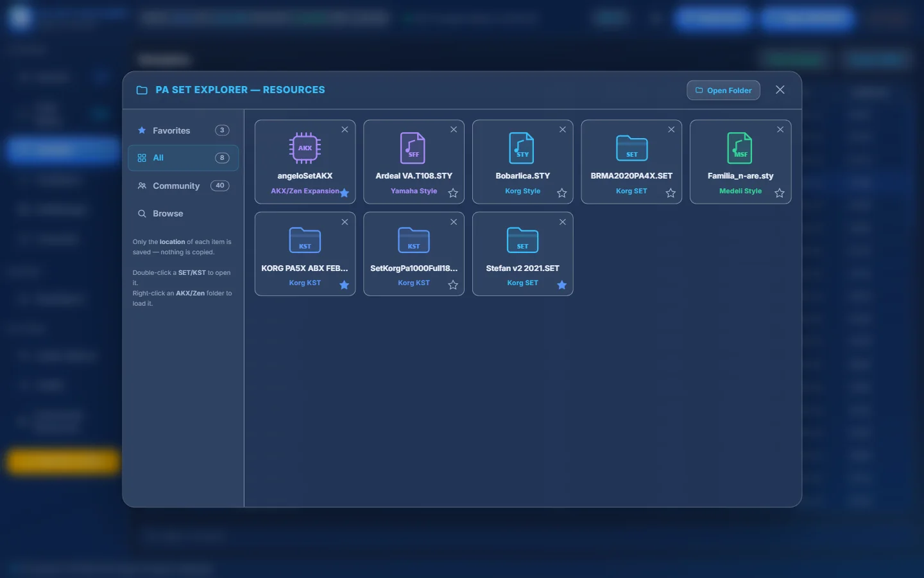Click the SetKorgPa1000Full18 file name
924x578 pixels.
414,268
